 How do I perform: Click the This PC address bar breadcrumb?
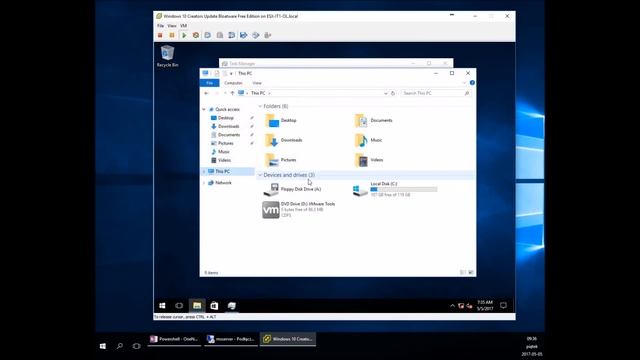click(x=258, y=93)
